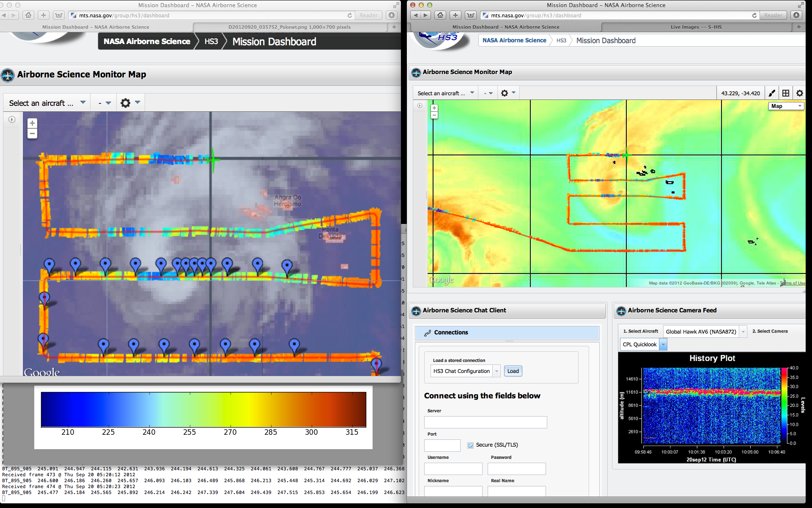
Task: Expand the CPL Quicklook camera dropdown
Action: [663, 345]
